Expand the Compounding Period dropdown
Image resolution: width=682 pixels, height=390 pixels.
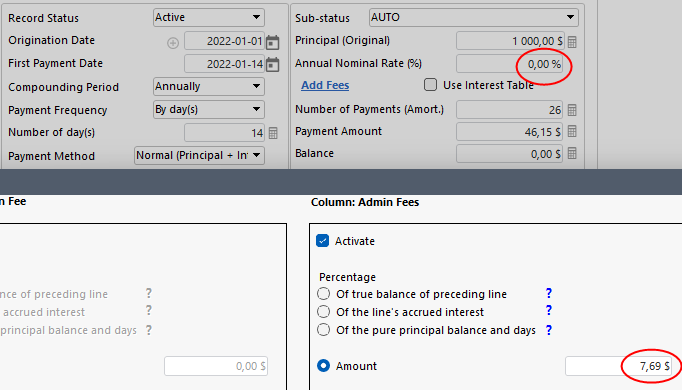[209, 86]
